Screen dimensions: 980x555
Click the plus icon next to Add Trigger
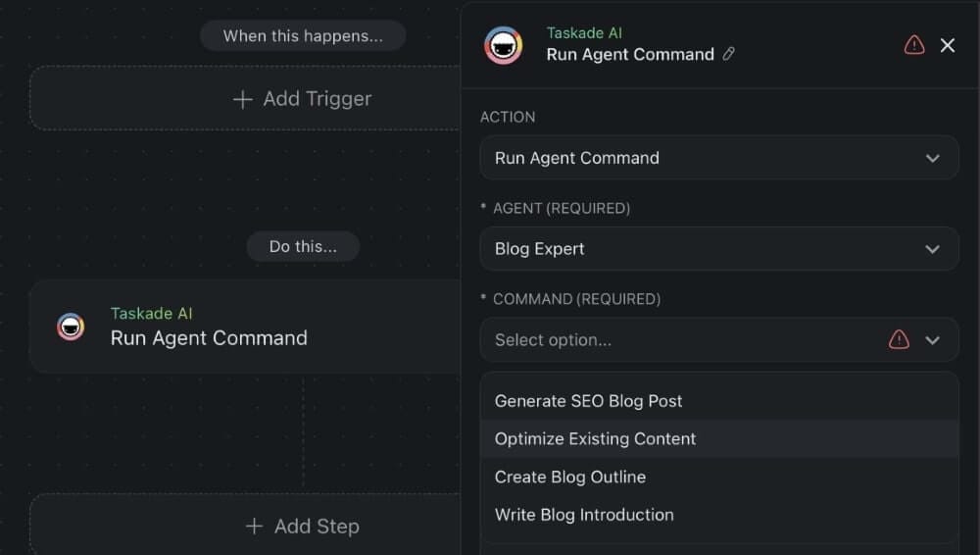(243, 99)
